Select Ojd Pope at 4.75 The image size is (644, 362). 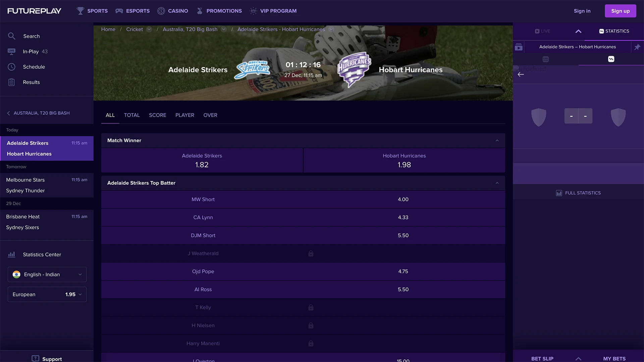click(x=303, y=271)
